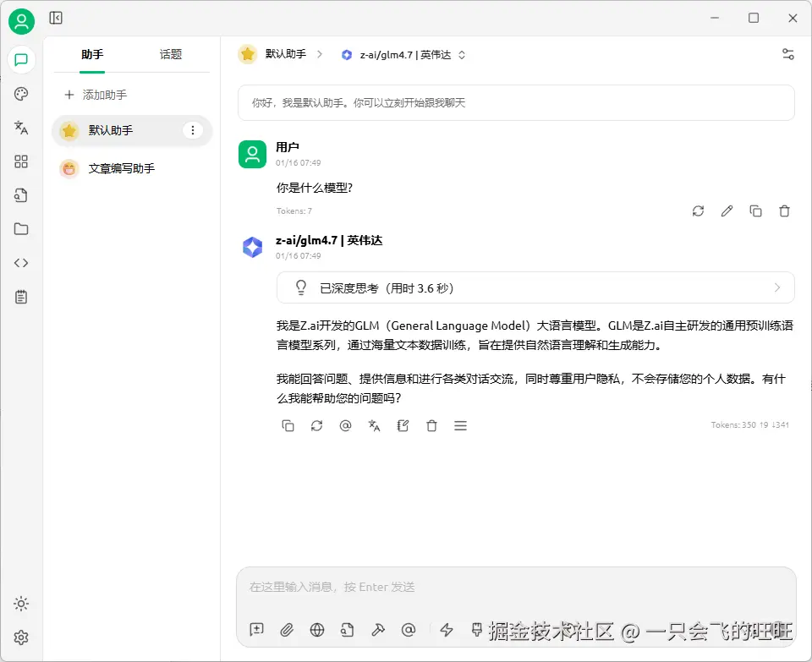Delete the assistant's reply
The width and height of the screenshot is (812, 662).
432,425
